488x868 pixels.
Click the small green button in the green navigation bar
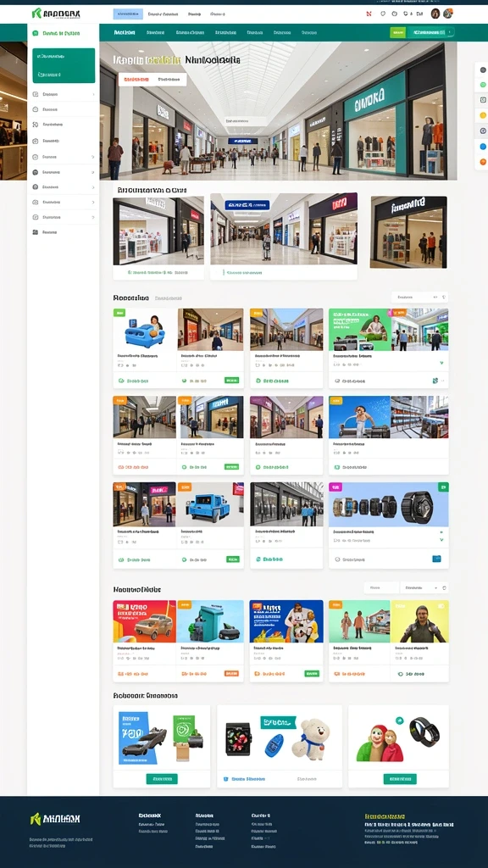397,33
